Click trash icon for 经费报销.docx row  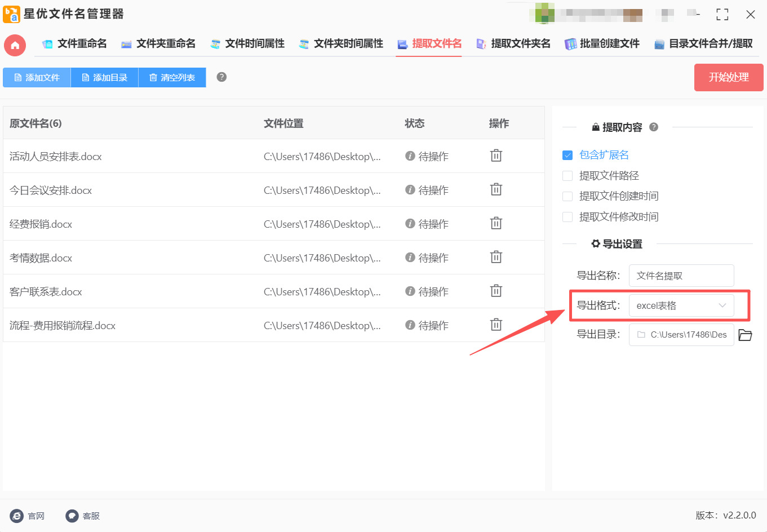pos(496,224)
